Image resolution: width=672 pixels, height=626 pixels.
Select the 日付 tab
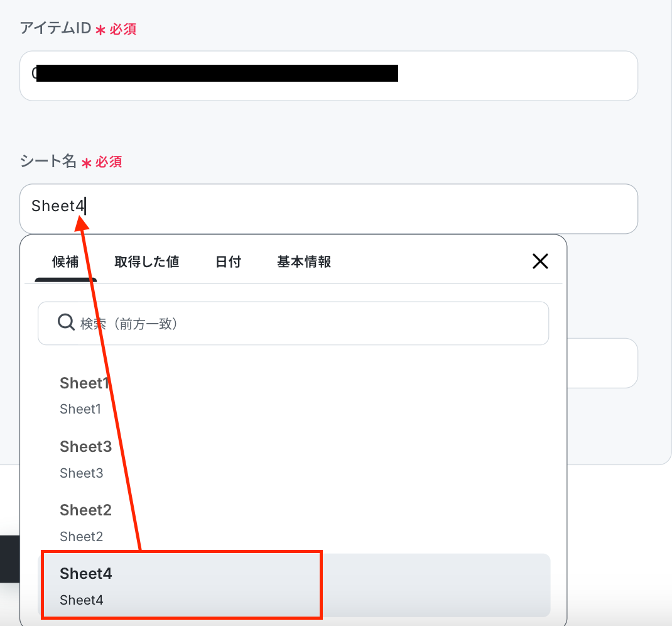coord(228,261)
